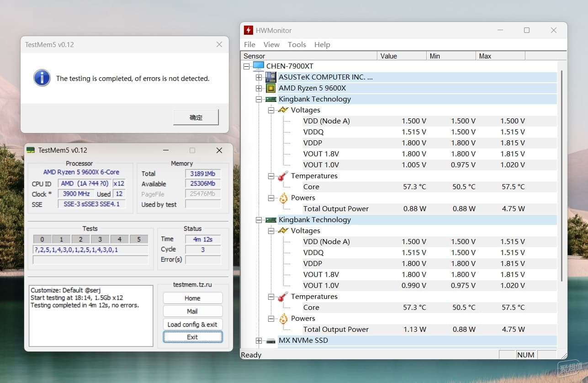Click the 确定 button in the dialog
The height and width of the screenshot is (383, 588).
coord(196,117)
